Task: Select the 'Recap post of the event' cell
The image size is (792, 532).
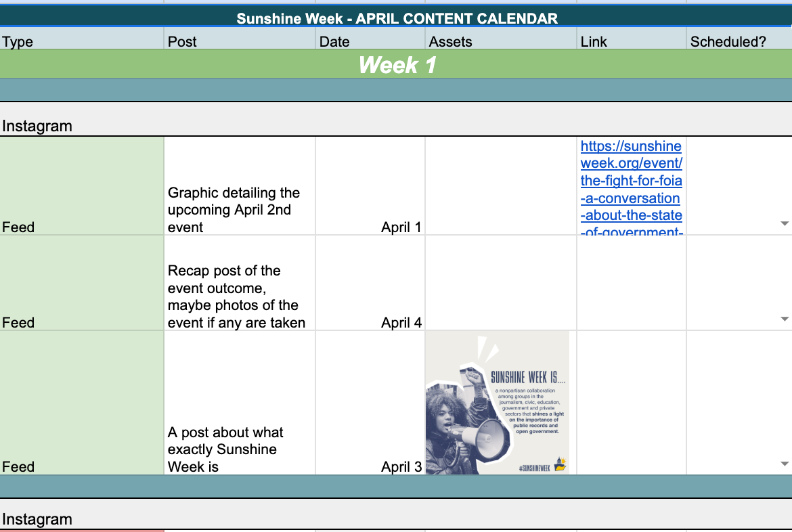Action: tap(240, 283)
